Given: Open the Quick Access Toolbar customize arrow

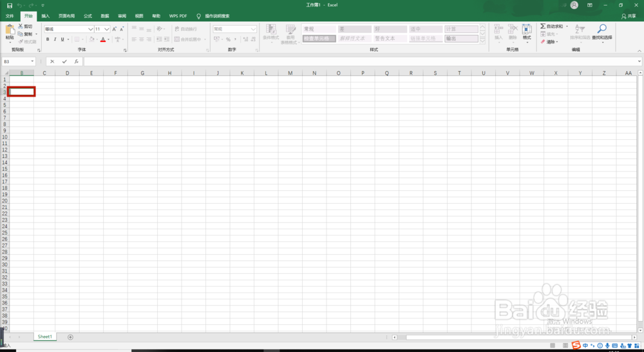Looking at the screenshot, I should (x=43, y=5).
